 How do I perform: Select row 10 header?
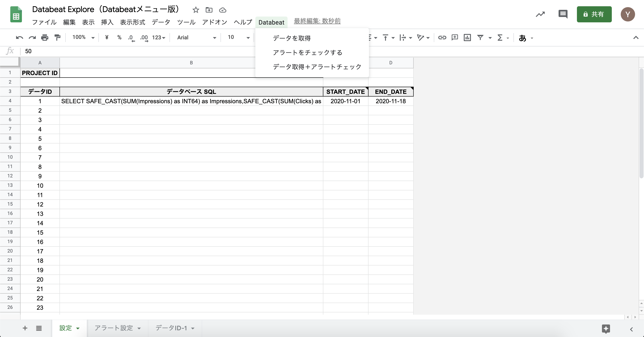pos(10,157)
